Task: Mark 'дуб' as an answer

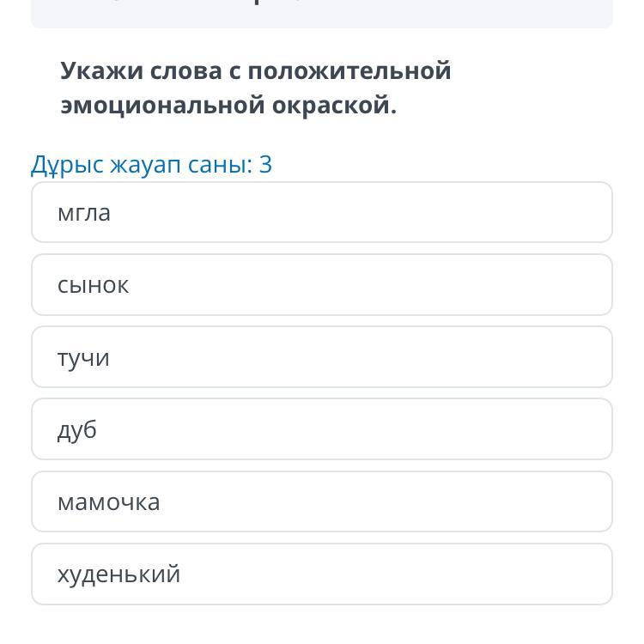Action: coord(322,428)
